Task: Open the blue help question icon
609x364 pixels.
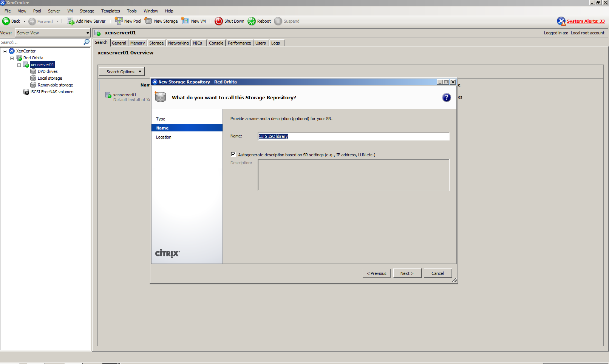Action: (446, 97)
